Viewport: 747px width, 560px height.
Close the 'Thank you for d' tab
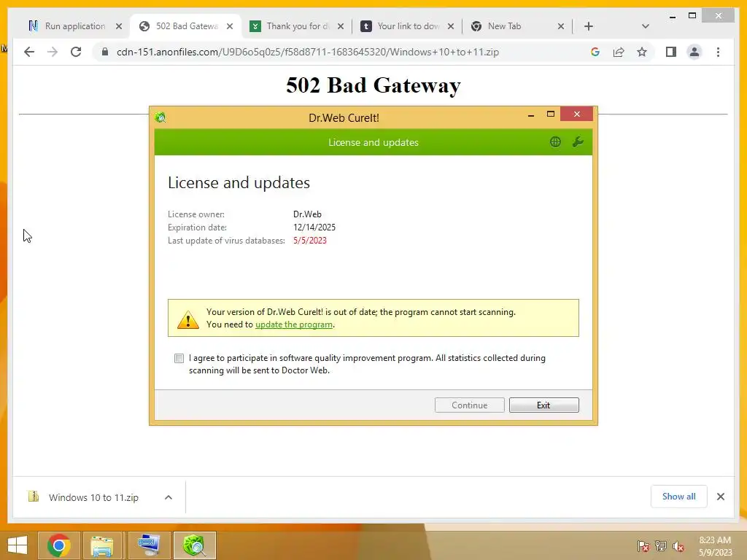pos(340,26)
